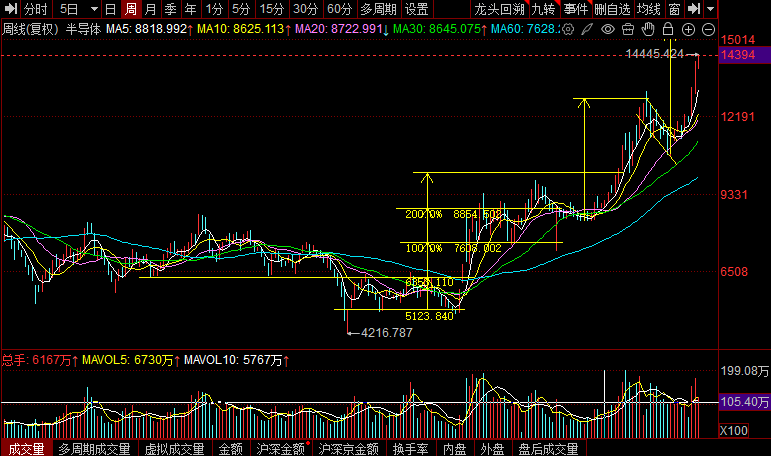Click the left panel collapse arrow icon
771x456 pixels.
10,8
